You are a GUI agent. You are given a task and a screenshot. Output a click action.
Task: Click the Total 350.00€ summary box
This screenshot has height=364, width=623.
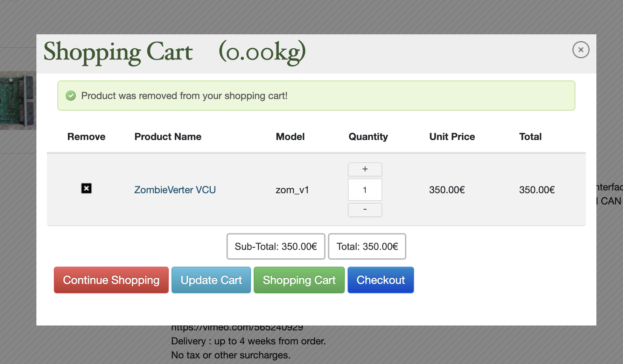click(367, 246)
